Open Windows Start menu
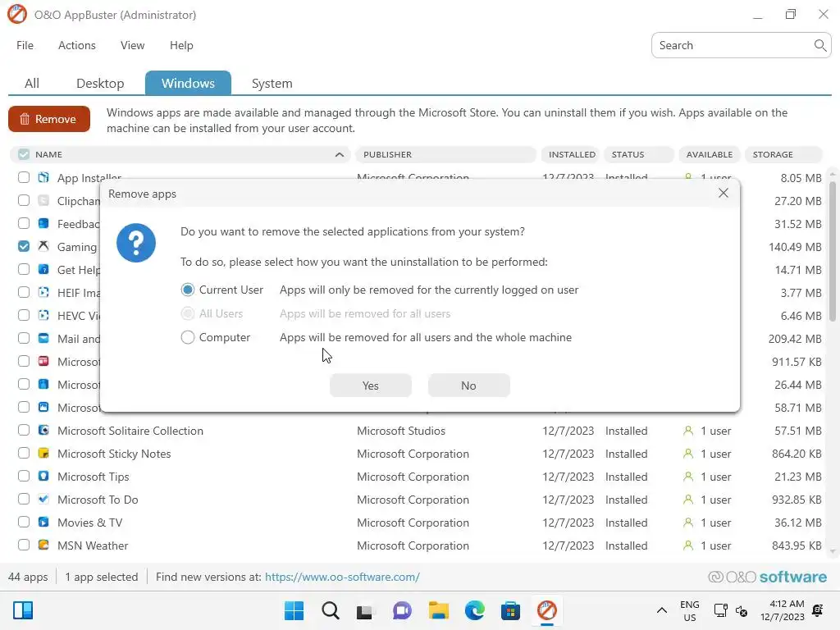Screen dimensions: 840x630 click(x=294, y=610)
